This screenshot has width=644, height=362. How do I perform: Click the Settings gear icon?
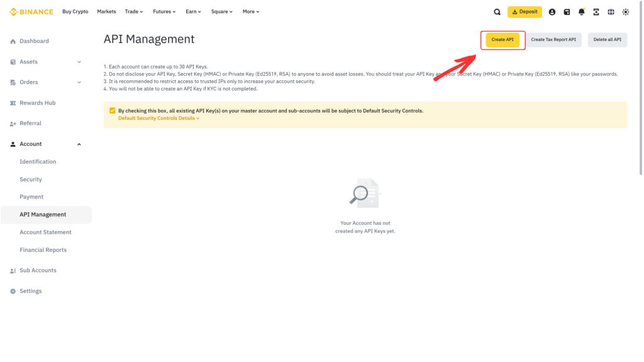[x=13, y=291]
